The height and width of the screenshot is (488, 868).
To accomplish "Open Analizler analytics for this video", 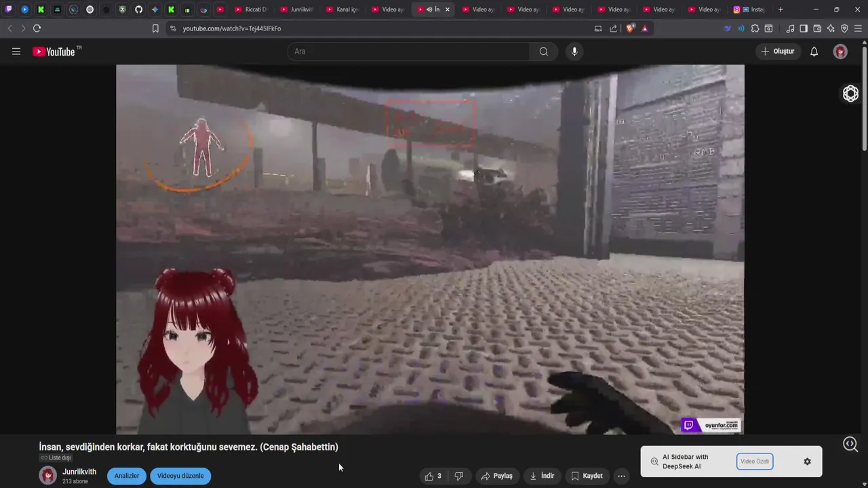I will [126, 476].
